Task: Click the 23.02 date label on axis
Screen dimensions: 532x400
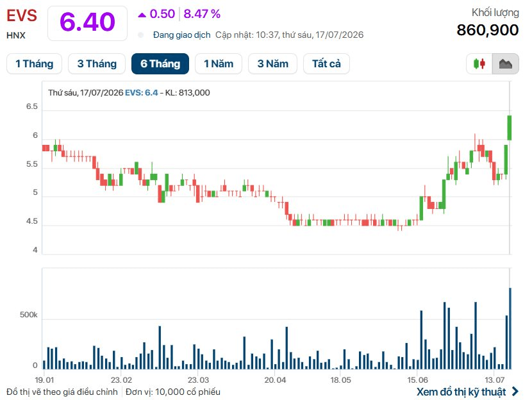Action: click(121, 380)
